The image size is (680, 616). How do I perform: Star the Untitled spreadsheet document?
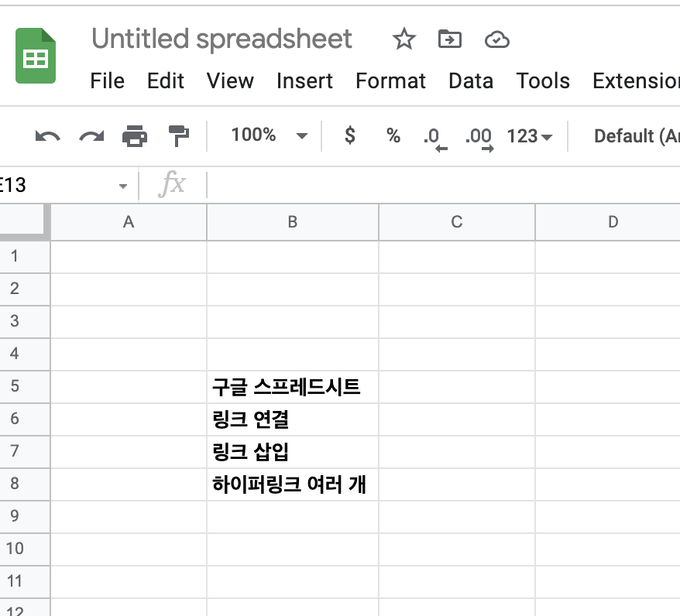pyautogui.click(x=404, y=39)
